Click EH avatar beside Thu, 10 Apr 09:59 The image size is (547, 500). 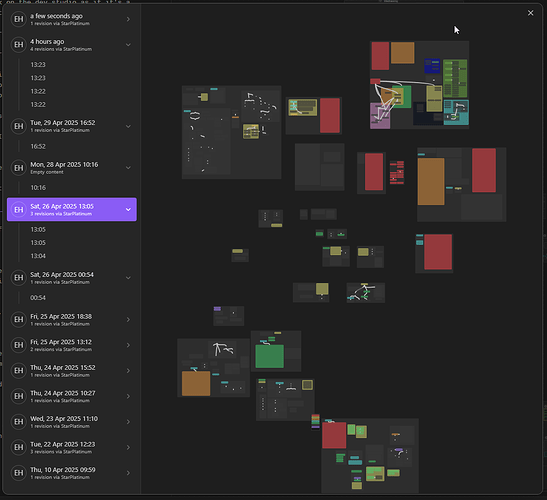pos(18,473)
